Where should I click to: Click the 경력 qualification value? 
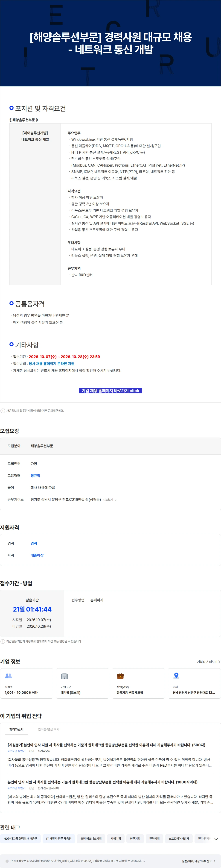pyautogui.click(x=34, y=543)
